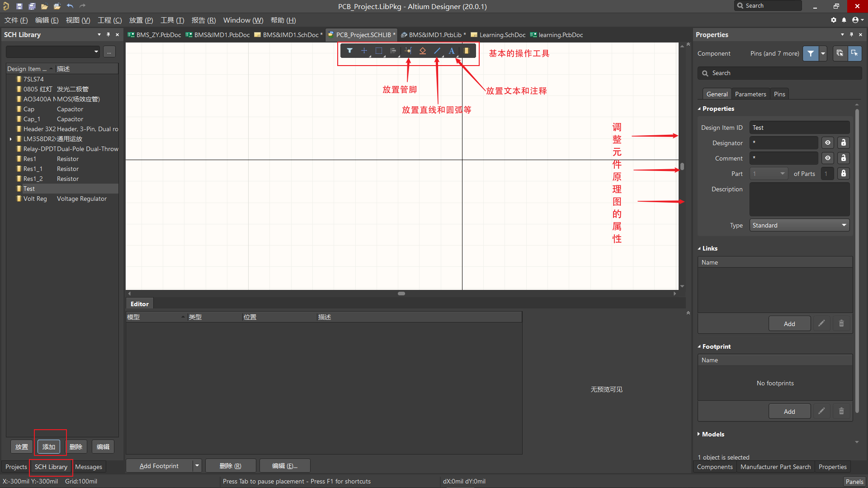Image resolution: width=868 pixels, height=488 pixels.
Task: Expand the Models section
Action: (x=699, y=434)
